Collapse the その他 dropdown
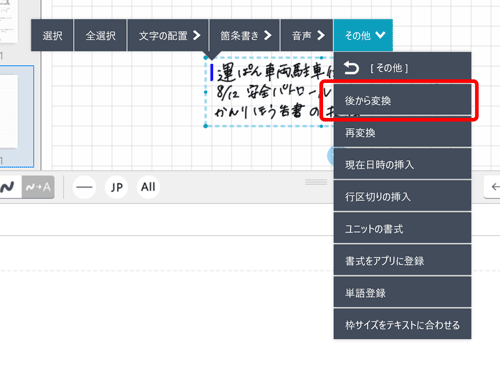 pos(363,35)
